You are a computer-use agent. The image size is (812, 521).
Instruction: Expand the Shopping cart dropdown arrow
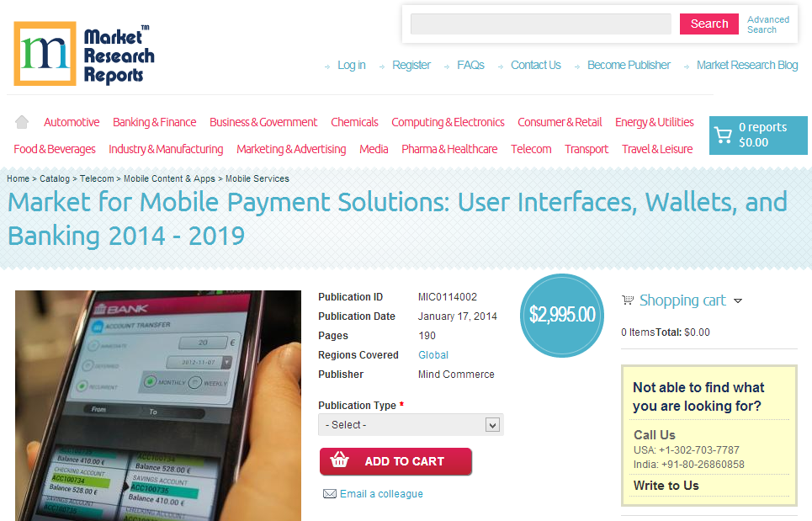[x=738, y=300]
